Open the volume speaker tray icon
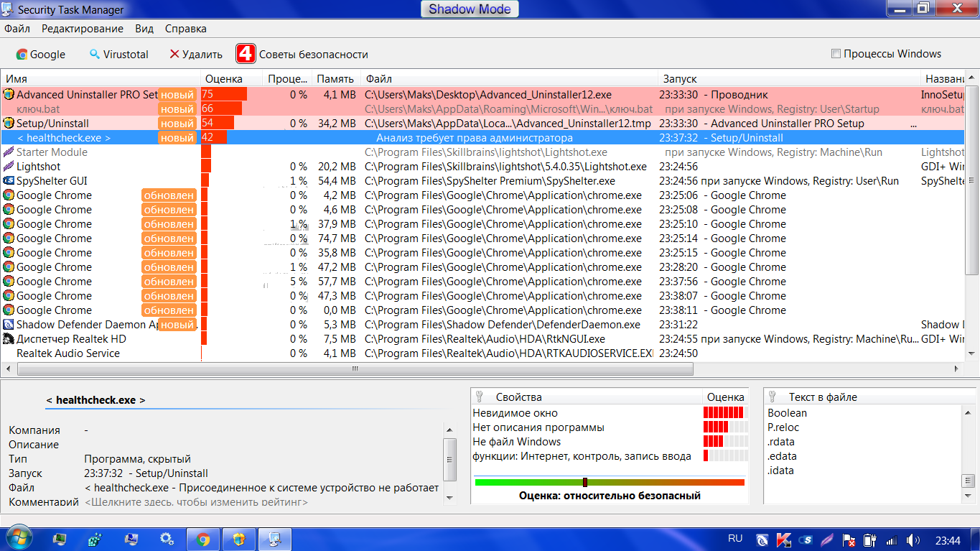Screen dimensions: 980x551 913,540
